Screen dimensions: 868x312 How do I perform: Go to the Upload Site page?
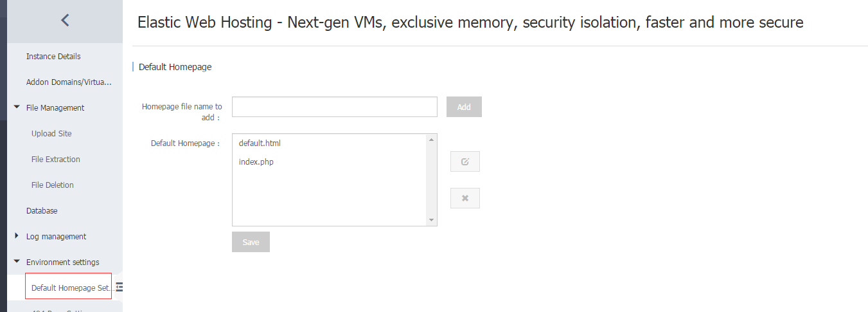coord(51,134)
